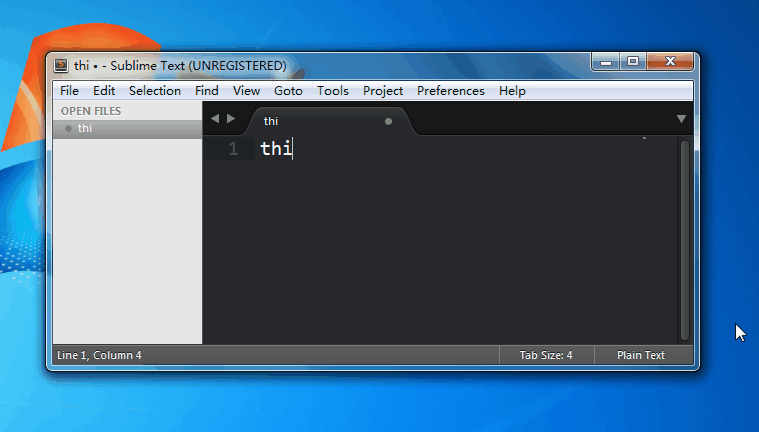Open the Project menu

click(383, 91)
